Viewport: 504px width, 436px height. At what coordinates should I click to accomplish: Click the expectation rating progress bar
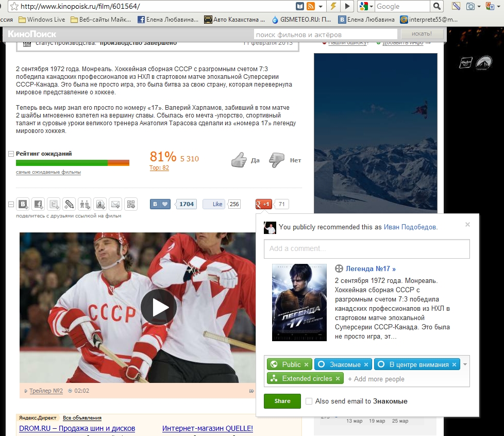[72, 163]
